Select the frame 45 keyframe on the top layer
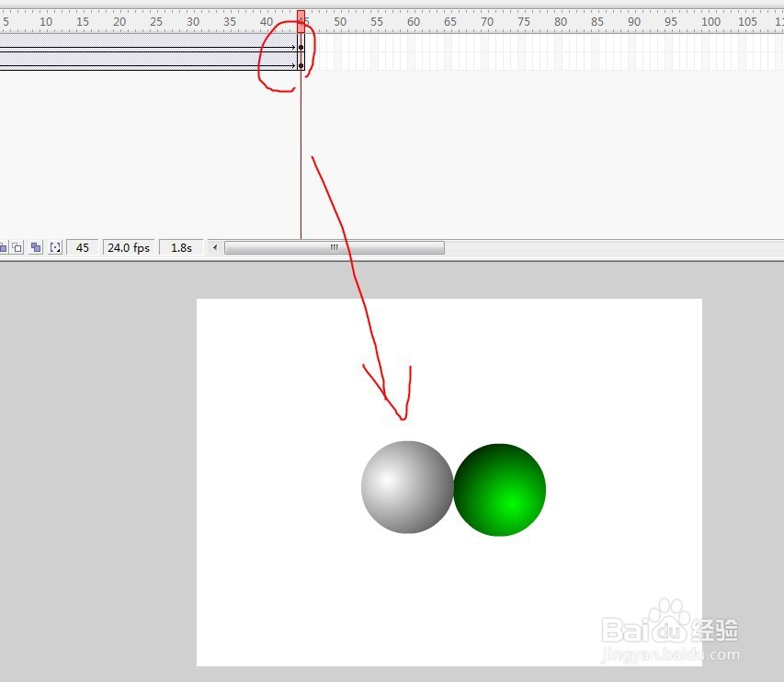The image size is (784, 682). [x=301, y=47]
